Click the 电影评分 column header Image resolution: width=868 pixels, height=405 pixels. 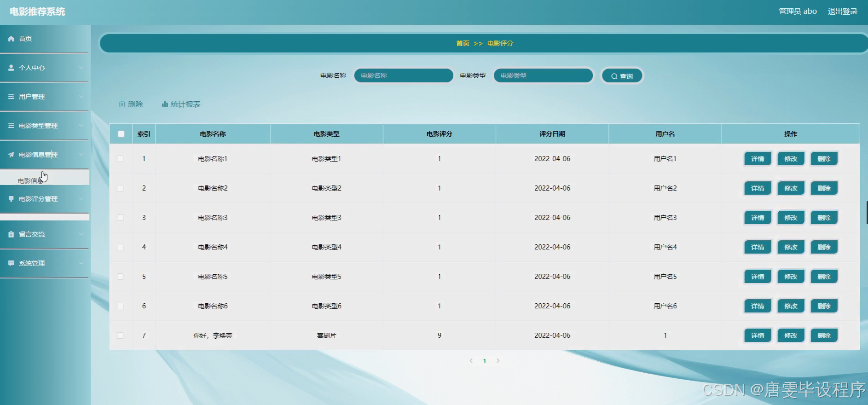440,134
